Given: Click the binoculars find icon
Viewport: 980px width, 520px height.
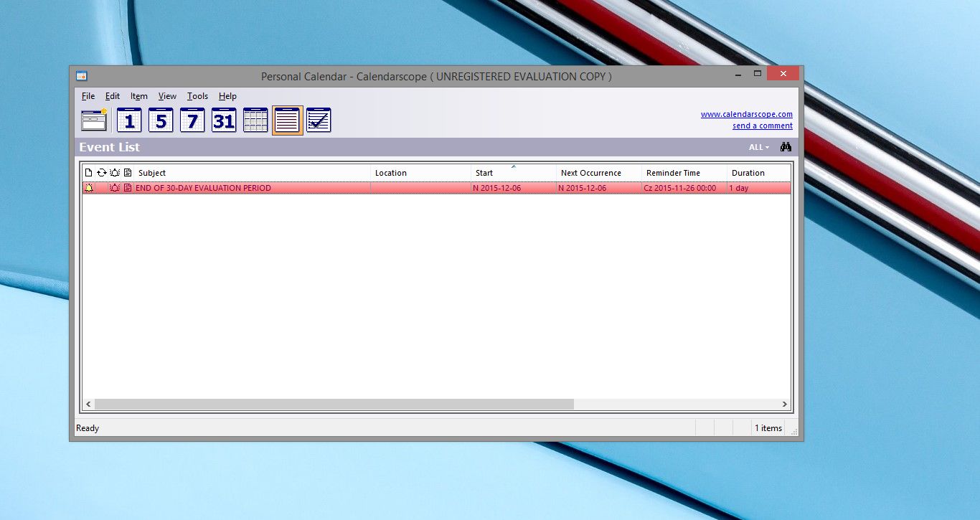Looking at the screenshot, I should pos(786,147).
